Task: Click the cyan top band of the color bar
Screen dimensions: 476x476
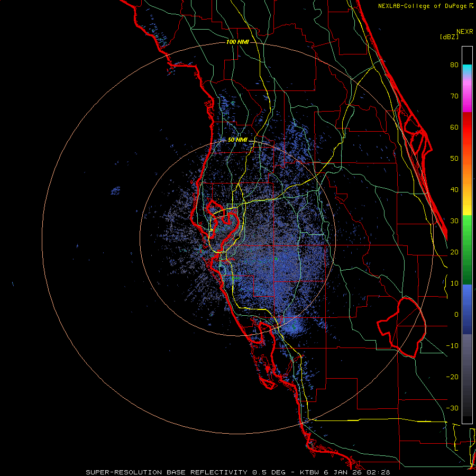Action: 467,70
